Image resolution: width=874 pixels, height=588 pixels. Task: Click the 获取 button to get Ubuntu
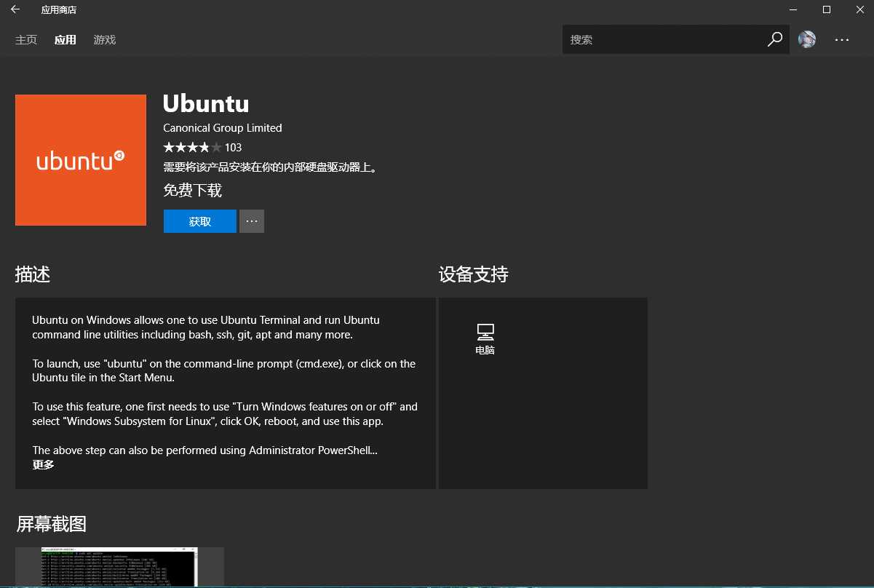tap(200, 221)
